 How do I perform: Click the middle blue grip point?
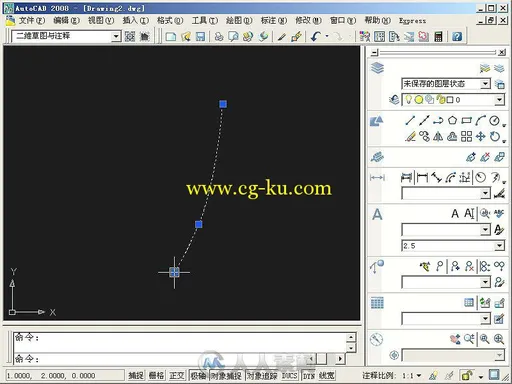point(199,224)
